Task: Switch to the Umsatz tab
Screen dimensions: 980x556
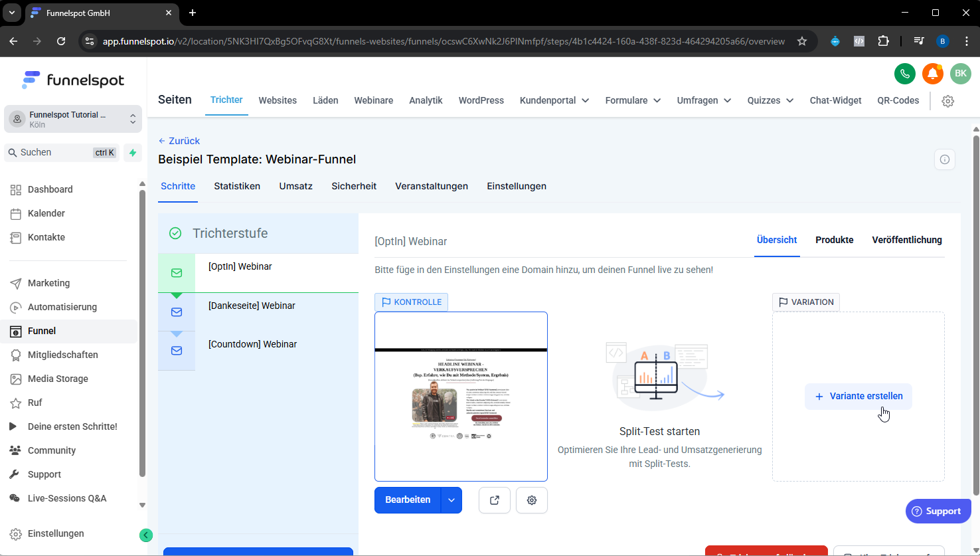Action: pos(296,186)
